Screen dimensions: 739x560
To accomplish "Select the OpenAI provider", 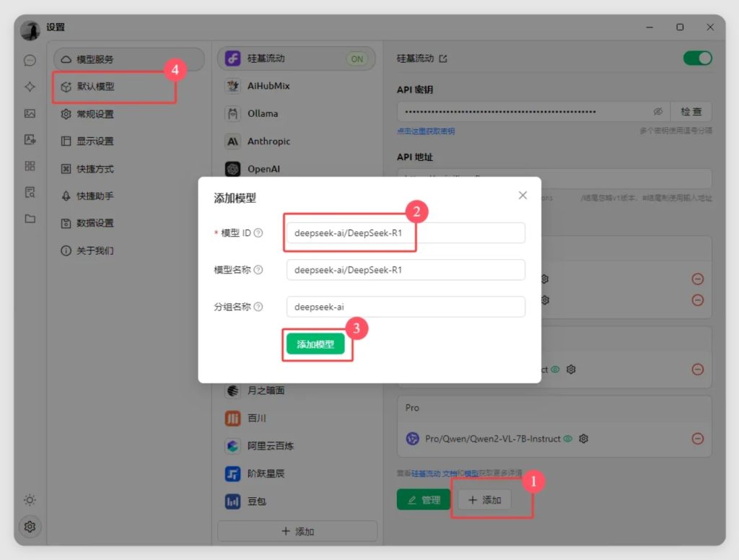I will (x=296, y=169).
